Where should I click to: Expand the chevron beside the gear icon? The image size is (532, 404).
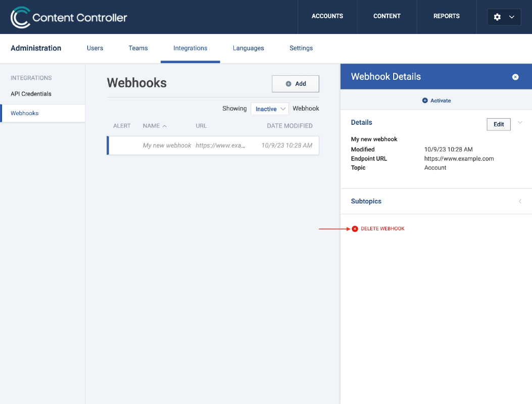pyautogui.click(x=512, y=17)
